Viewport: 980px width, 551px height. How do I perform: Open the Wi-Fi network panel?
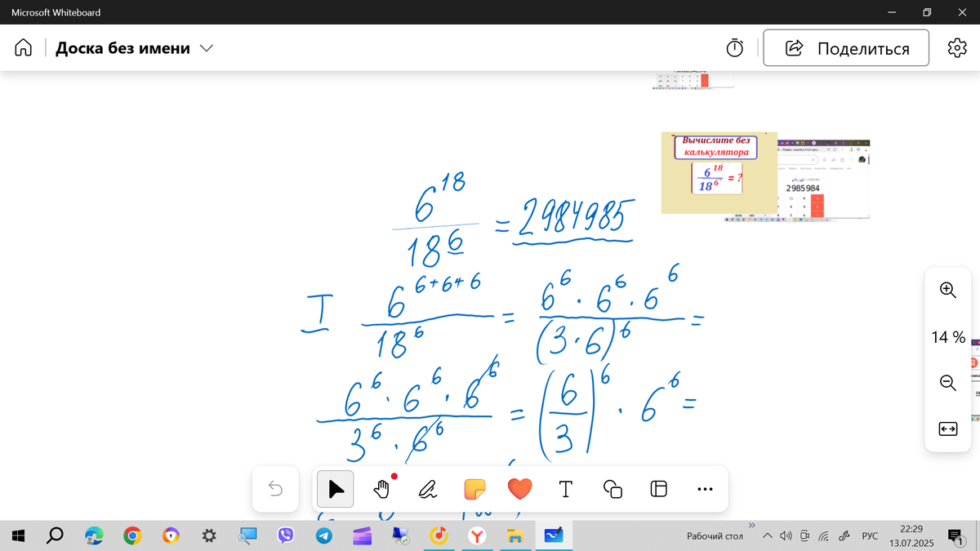click(824, 536)
